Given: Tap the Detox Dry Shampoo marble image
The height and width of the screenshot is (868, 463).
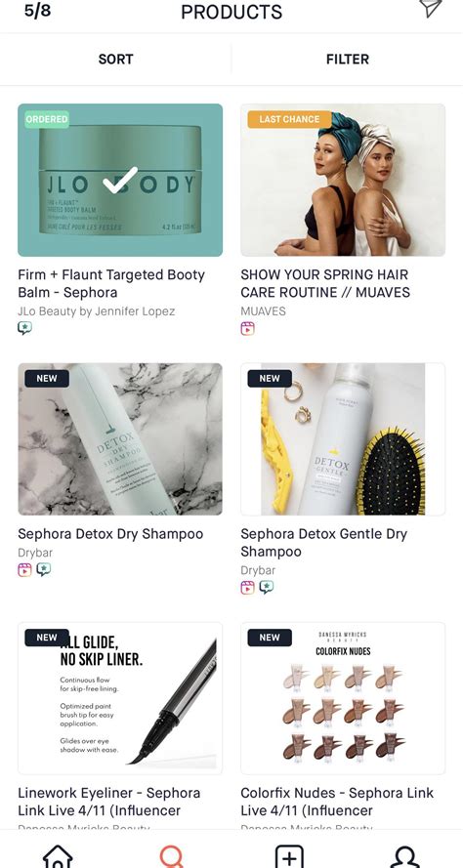Looking at the screenshot, I should (120, 439).
